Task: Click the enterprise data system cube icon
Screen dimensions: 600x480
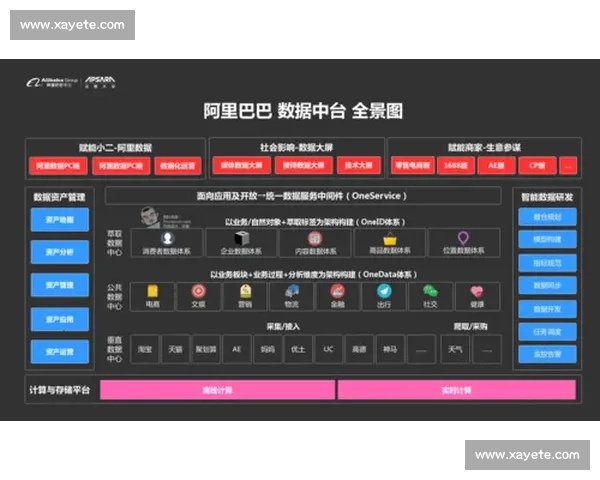Action: tap(241, 238)
